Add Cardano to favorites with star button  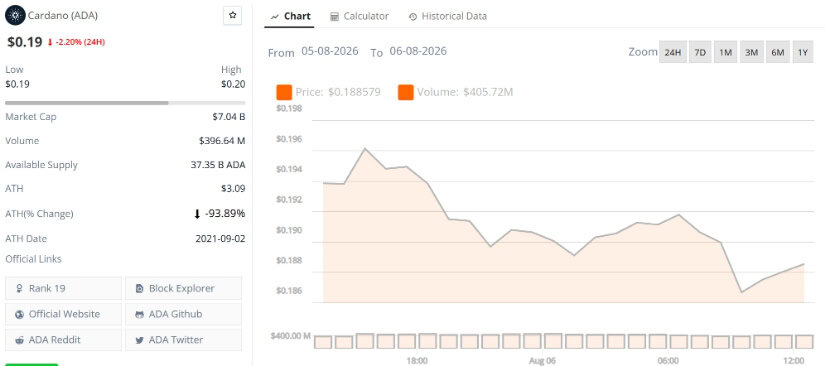[x=232, y=16]
